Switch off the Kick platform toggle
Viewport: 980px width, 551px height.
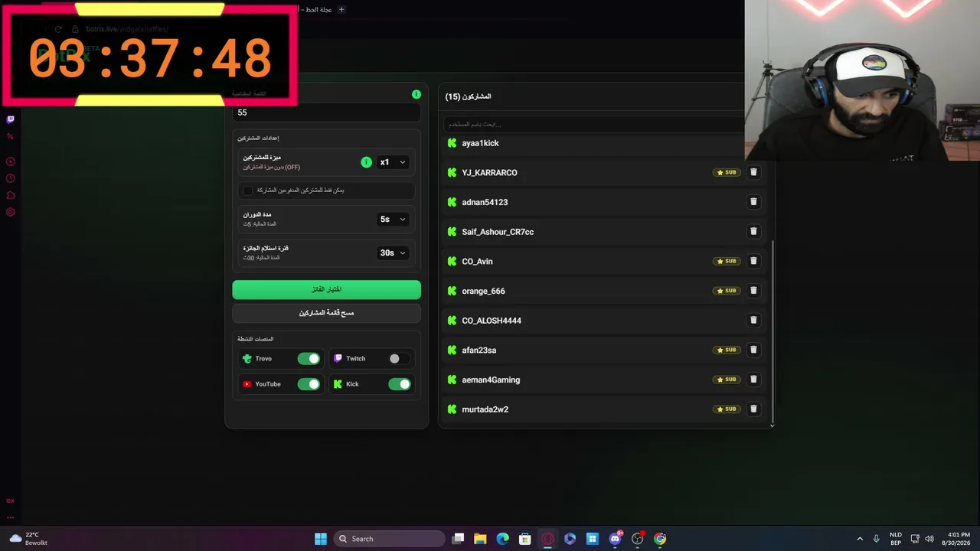(x=399, y=384)
